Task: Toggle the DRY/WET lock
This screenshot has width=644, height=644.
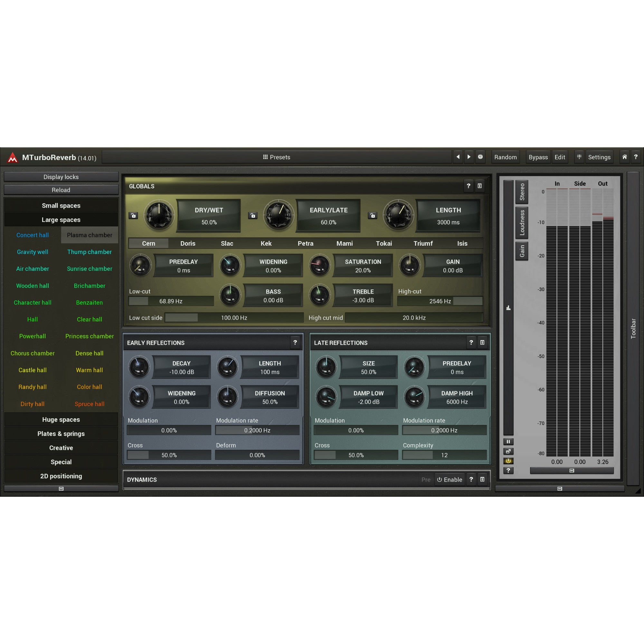Action: [133, 215]
